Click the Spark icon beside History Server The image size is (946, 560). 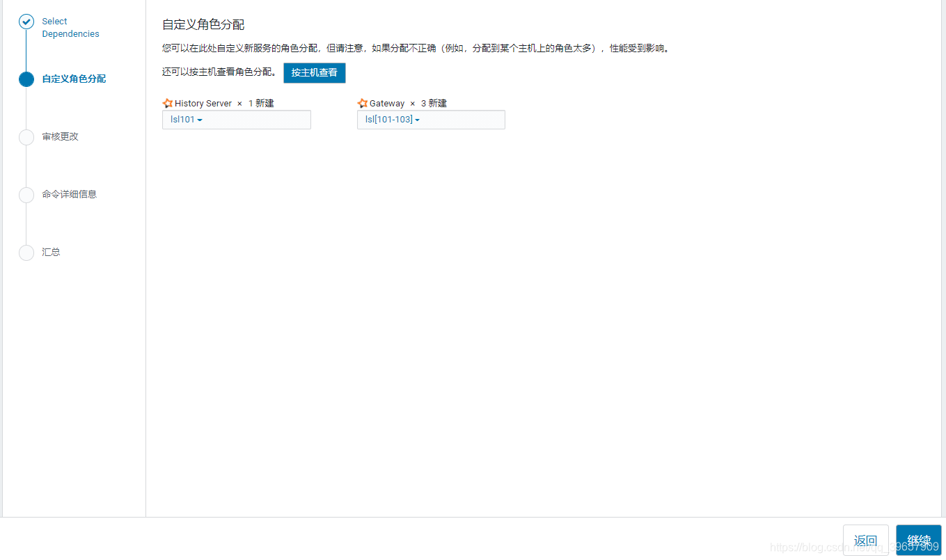167,103
